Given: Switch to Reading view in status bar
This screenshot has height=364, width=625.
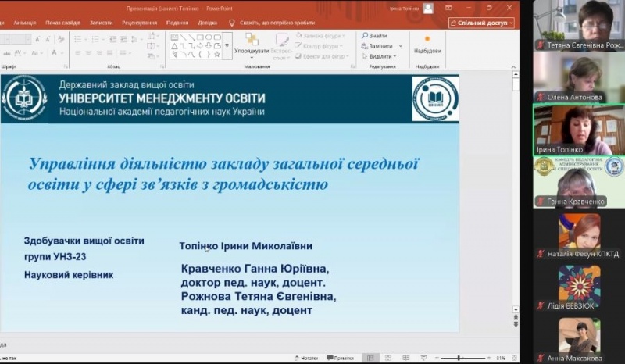Looking at the screenshot, I should [405, 358].
